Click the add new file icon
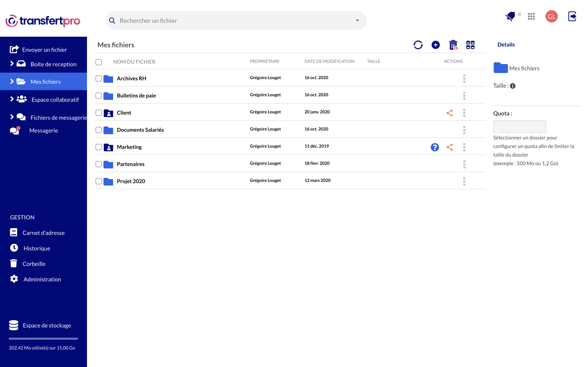 click(436, 44)
